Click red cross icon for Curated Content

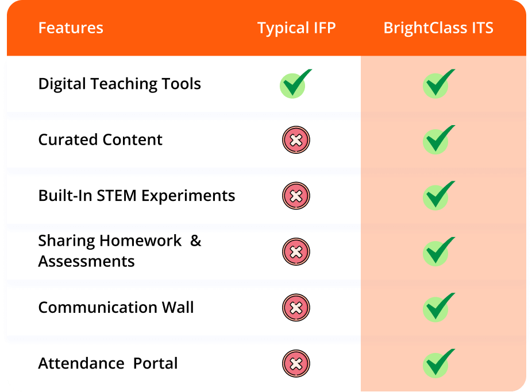coord(296,140)
